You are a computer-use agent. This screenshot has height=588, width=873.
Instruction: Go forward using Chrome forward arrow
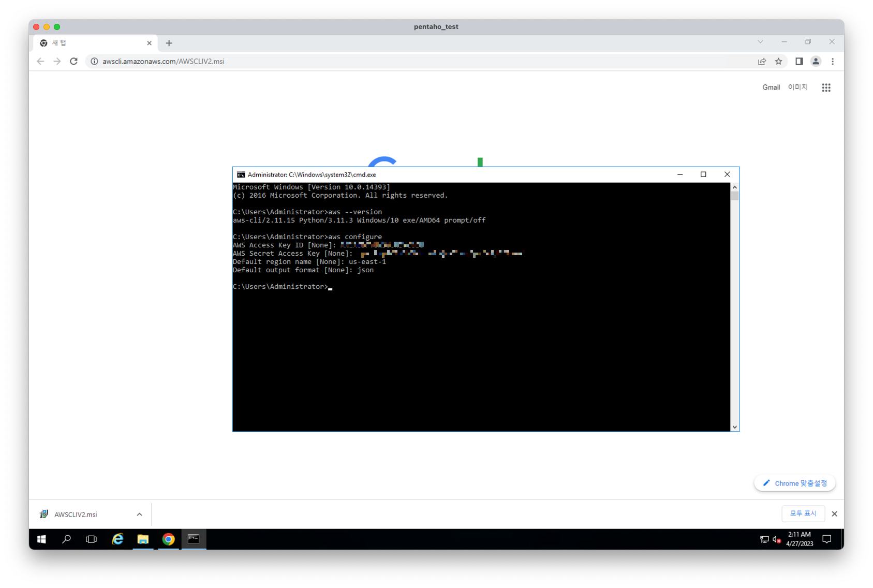point(57,61)
